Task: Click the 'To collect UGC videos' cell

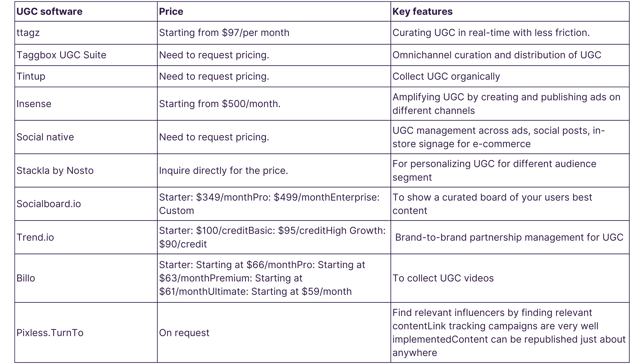Action: [x=443, y=278]
